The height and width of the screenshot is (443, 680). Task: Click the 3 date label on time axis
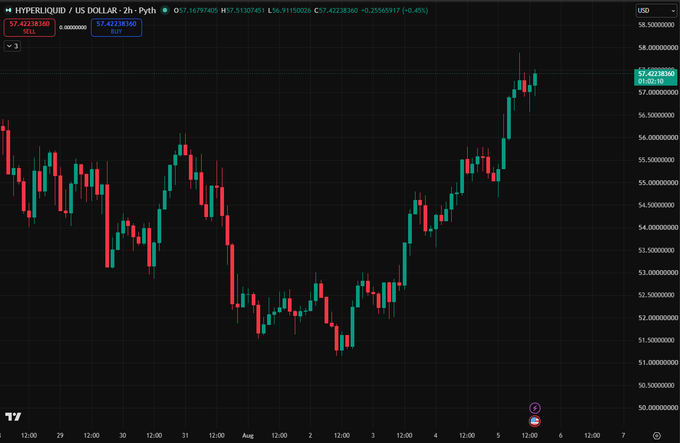(x=373, y=435)
